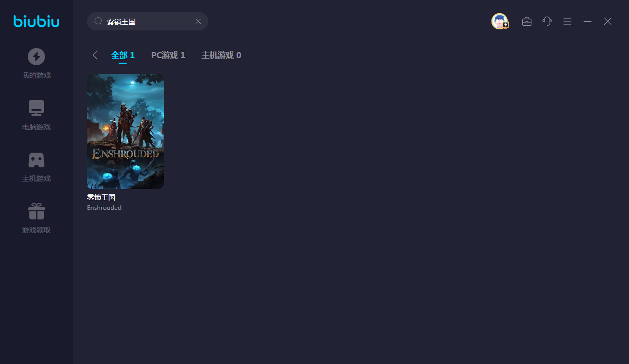The height and width of the screenshot is (364, 629).
Task: Close the biubiu window
Action: 608,21
